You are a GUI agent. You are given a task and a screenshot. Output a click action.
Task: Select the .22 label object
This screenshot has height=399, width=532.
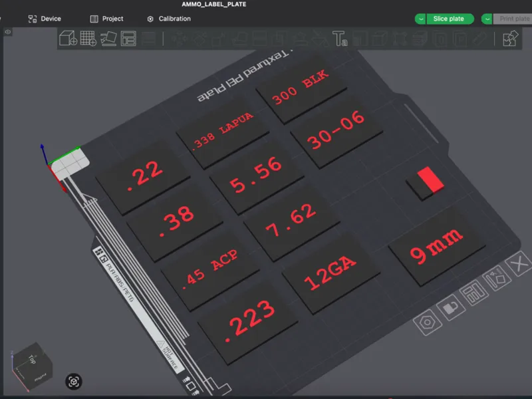pyautogui.click(x=143, y=178)
